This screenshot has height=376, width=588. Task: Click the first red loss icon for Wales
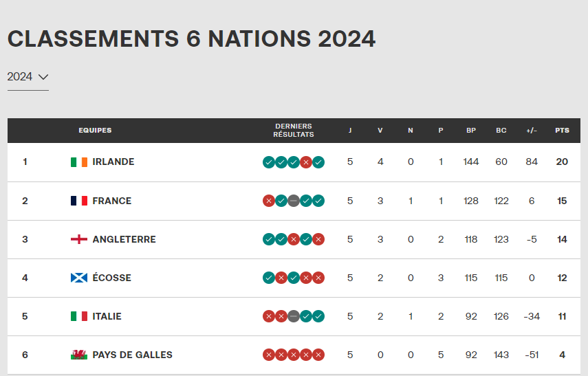[x=269, y=355]
